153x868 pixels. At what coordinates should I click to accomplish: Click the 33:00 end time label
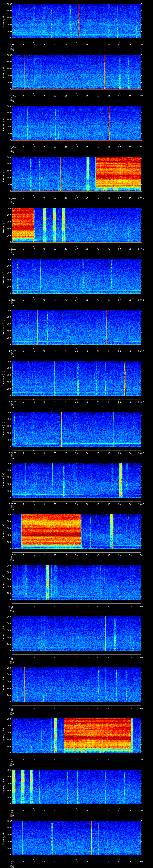(x=141, y=861)
